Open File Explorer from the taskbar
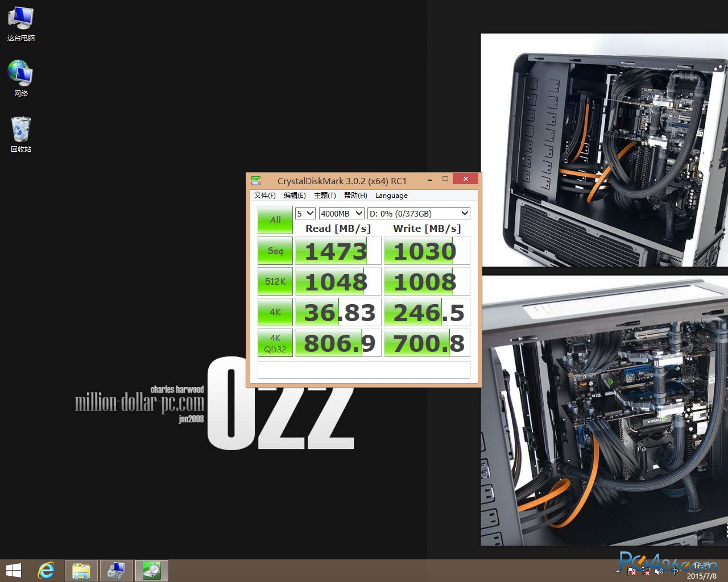 [81, 571]
